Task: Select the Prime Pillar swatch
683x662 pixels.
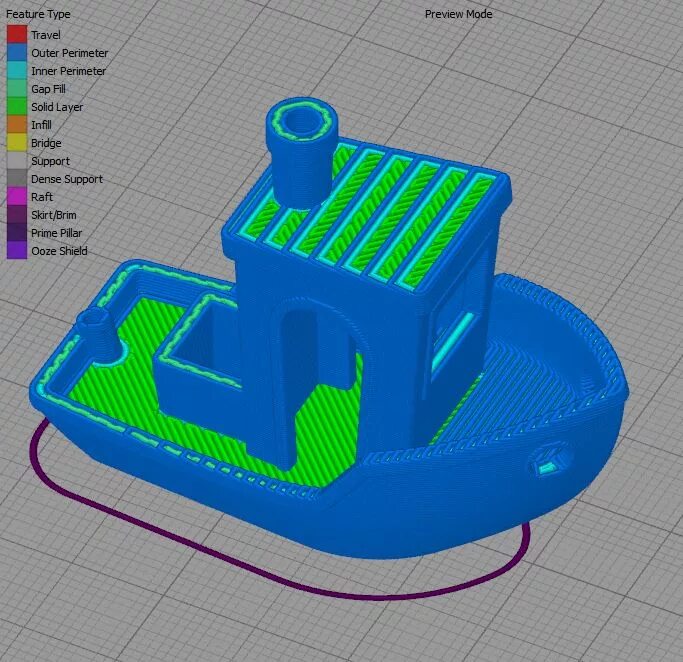Action: tap(17, 233)
